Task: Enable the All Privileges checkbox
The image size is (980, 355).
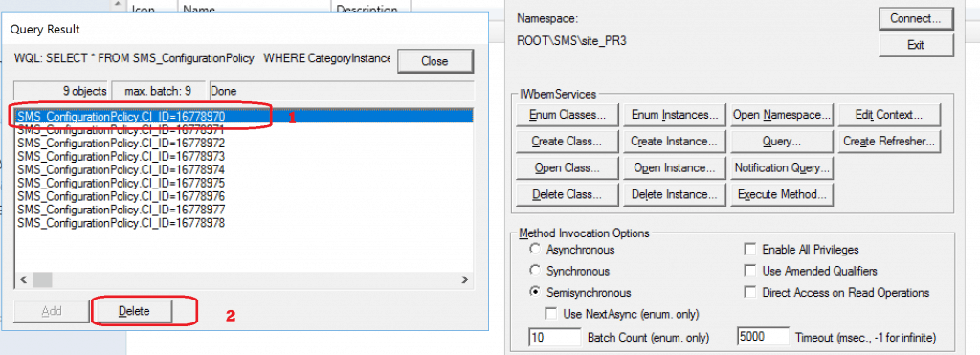Action: (x=750, y=250)
